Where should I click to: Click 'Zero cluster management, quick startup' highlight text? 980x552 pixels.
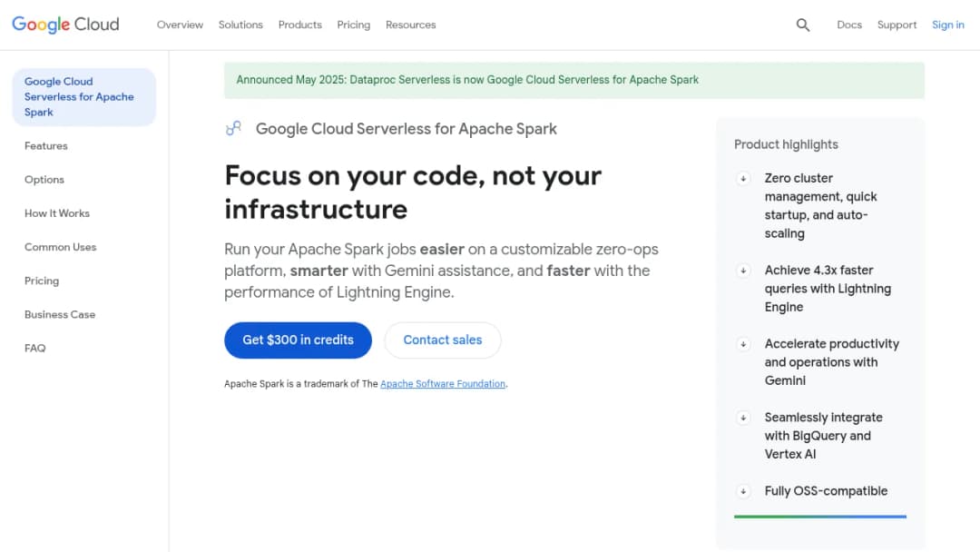820,206
